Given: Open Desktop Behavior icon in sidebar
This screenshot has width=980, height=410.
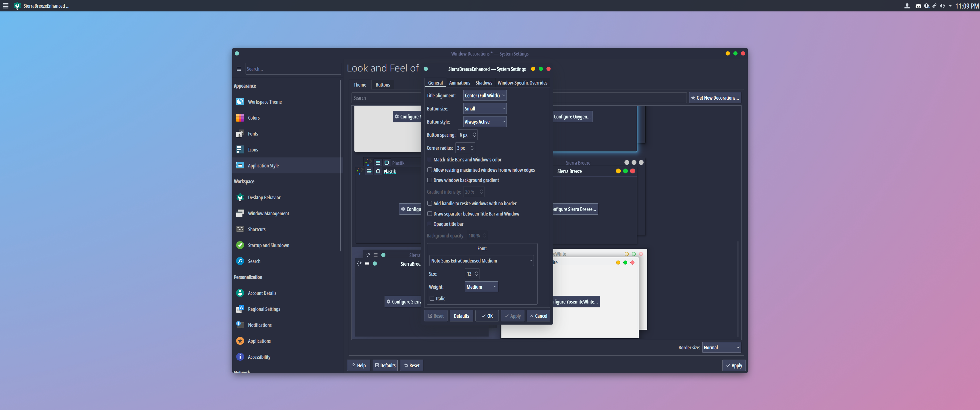Looking at the screenshot, I should click(x=240, y=197).
